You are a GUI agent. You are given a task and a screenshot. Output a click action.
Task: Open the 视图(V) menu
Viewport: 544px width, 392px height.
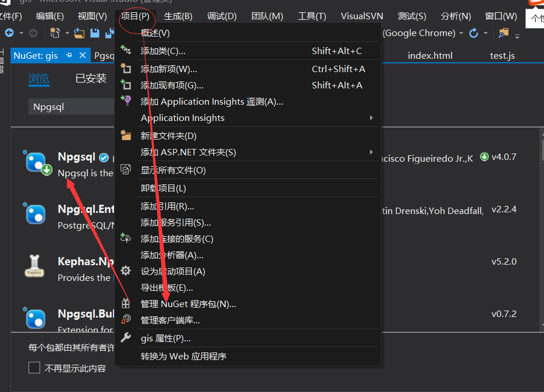[93, 16]
